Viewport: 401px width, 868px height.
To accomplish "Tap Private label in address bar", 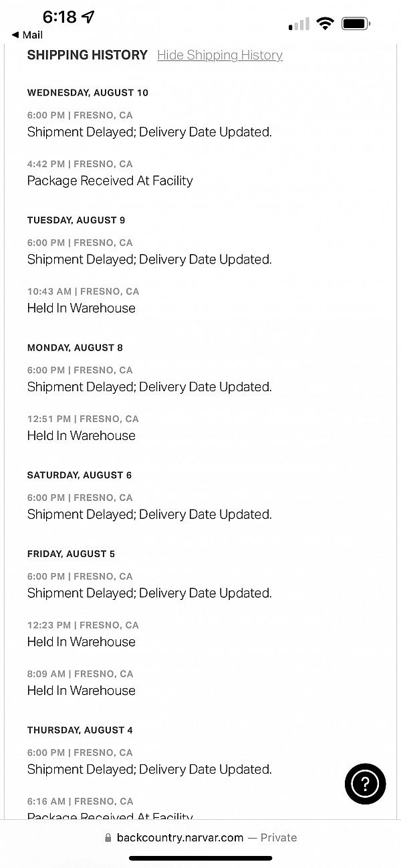I will click(278, 838).
